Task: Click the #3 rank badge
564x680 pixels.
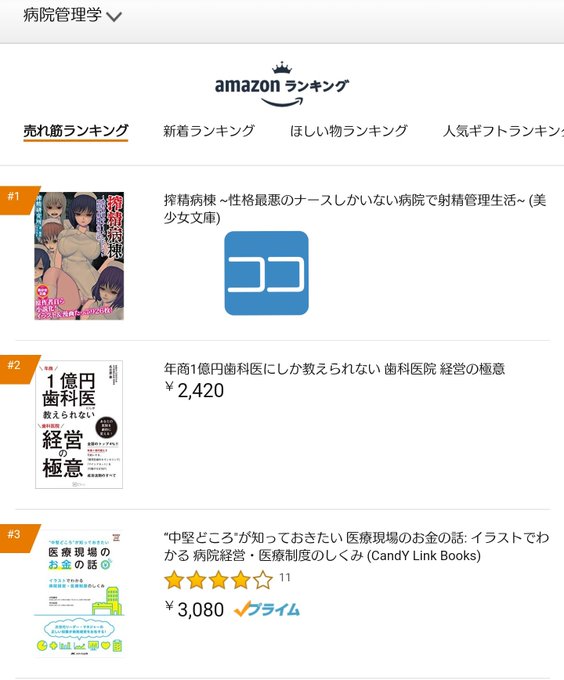Action: tap(16, 537)
